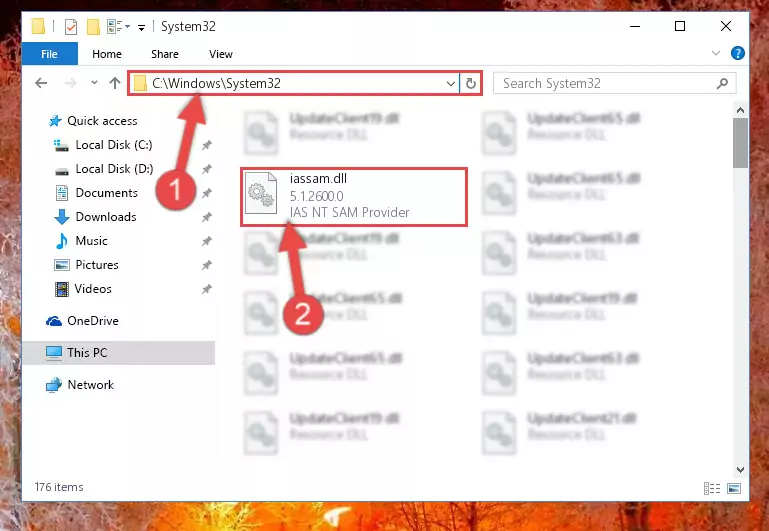Go back using the back arrow
This screenshot has height=531, width=769.
pyautogui.click(x=41, y=83)
